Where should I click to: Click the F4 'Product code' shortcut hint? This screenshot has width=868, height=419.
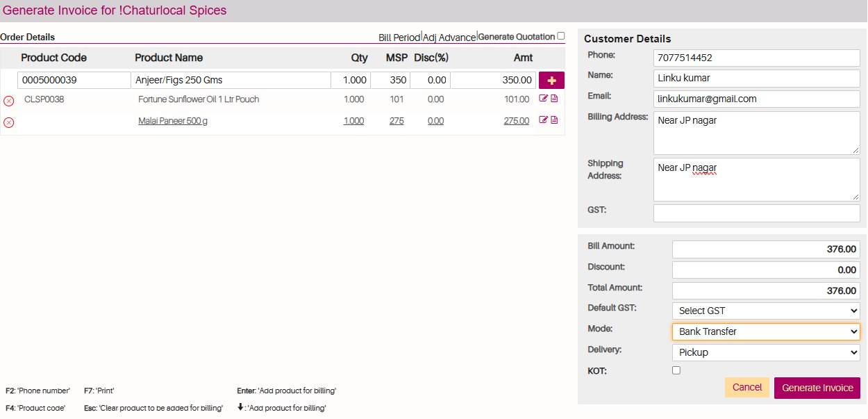tap(35, 408)
